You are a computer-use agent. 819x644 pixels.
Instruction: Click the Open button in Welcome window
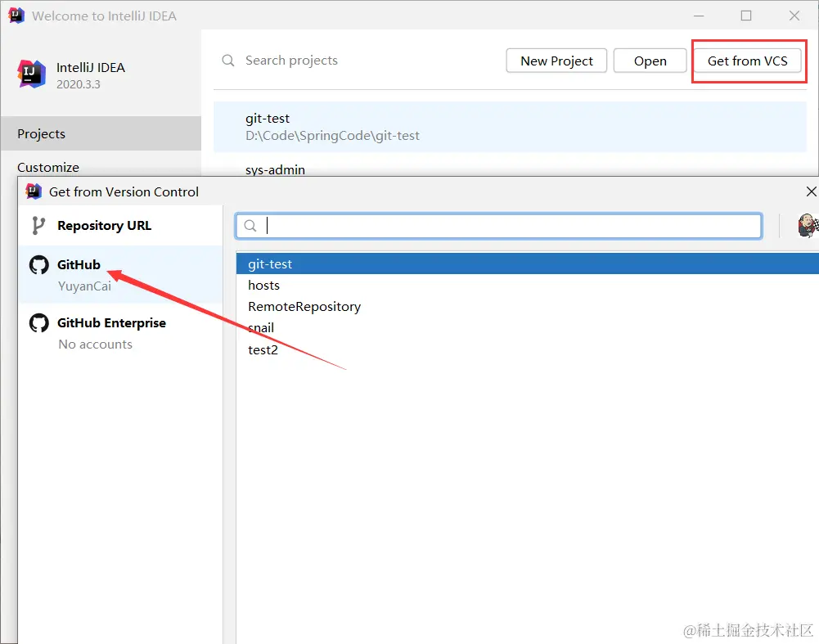click(650, 61)
